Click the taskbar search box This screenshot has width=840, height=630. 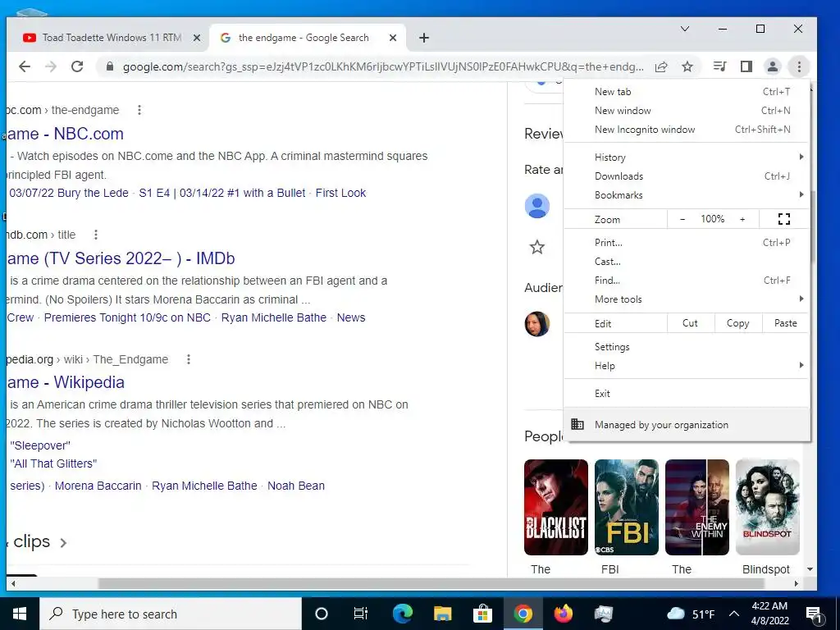(171, 614)
